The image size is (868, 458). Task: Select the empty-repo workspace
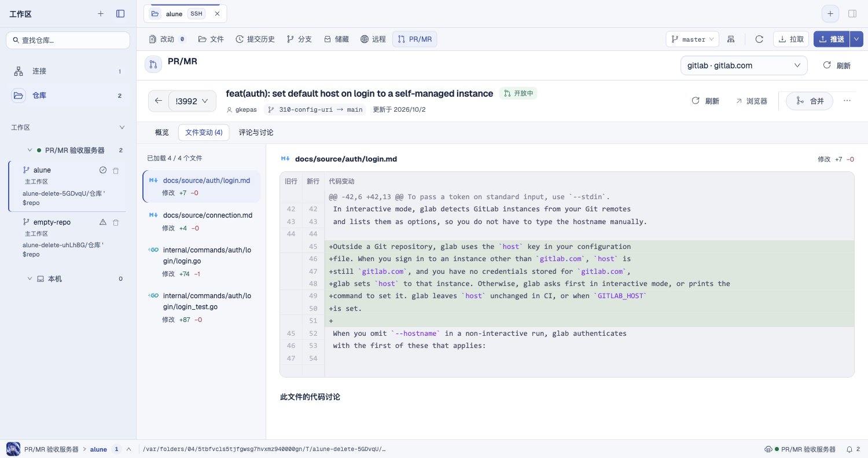coord(68,237)
